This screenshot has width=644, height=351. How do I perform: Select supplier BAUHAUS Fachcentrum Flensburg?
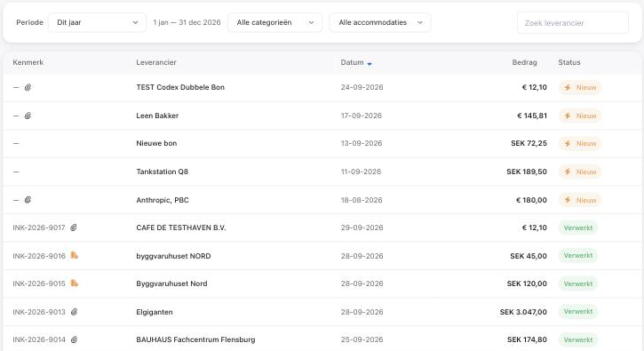click(x=195, y=339)
